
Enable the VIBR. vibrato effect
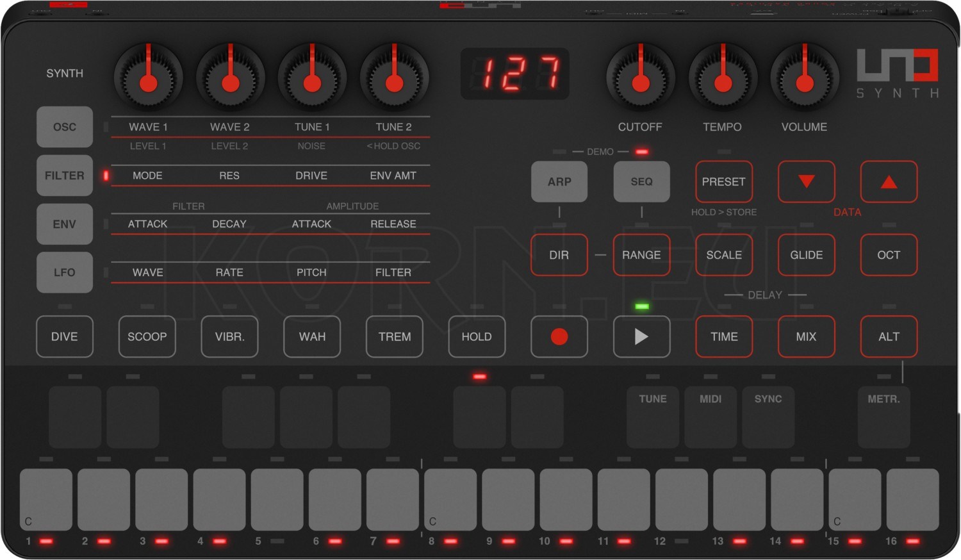(229, 336)
